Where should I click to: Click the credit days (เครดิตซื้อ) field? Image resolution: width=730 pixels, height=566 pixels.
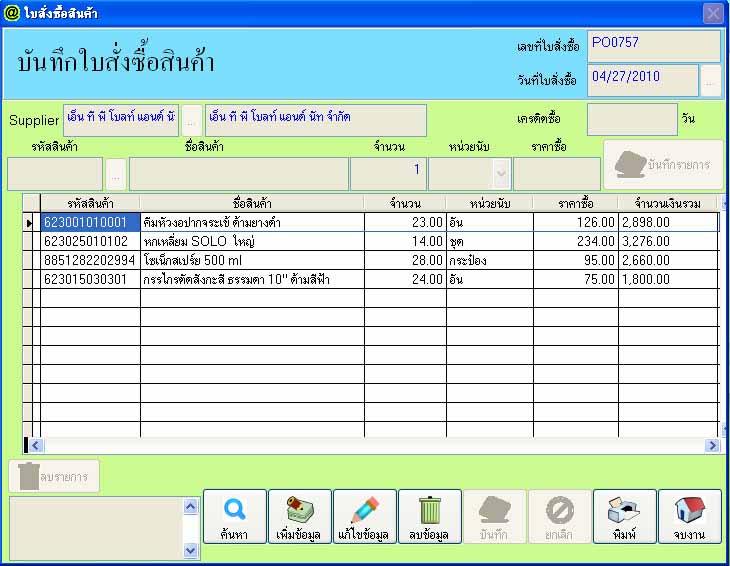(632, 120)
